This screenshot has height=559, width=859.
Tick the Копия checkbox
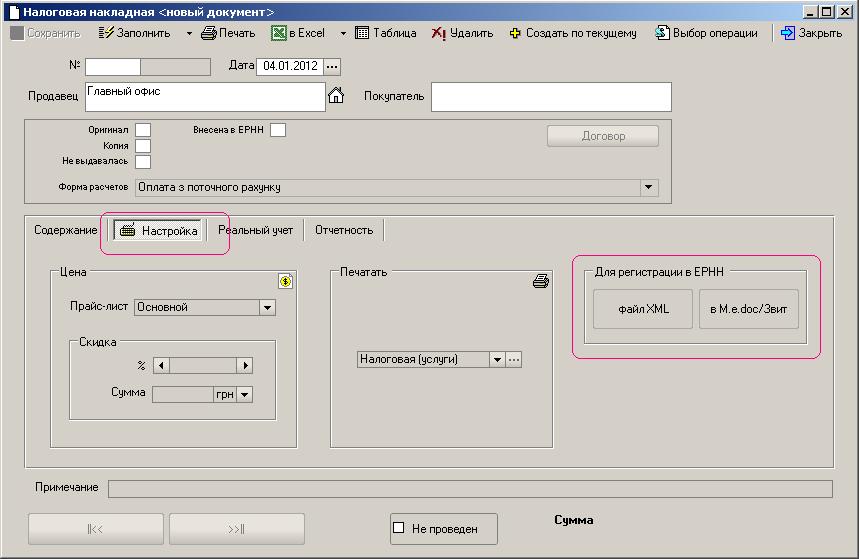(143, 146)
